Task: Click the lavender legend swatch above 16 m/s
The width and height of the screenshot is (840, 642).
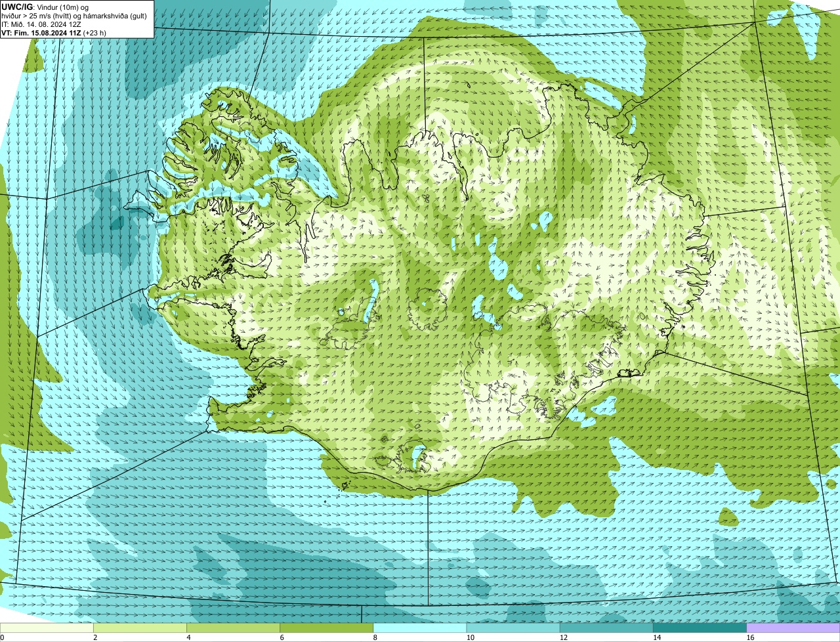Action: 793,628
